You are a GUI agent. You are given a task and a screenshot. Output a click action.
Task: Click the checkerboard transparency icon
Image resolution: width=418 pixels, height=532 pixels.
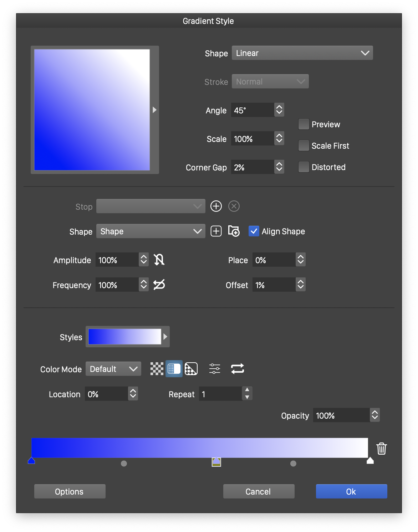(x=157, y=369)
